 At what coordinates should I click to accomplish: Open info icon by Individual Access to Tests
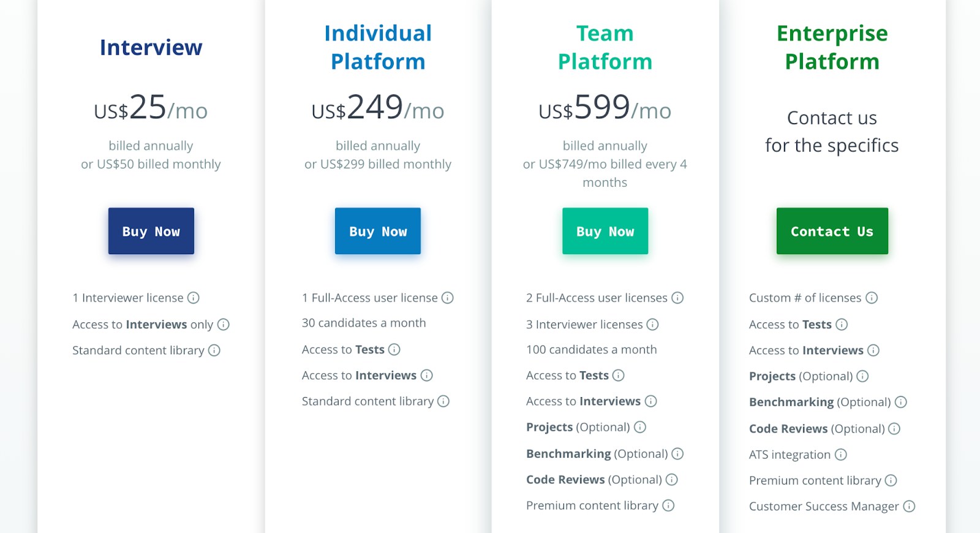394,350
